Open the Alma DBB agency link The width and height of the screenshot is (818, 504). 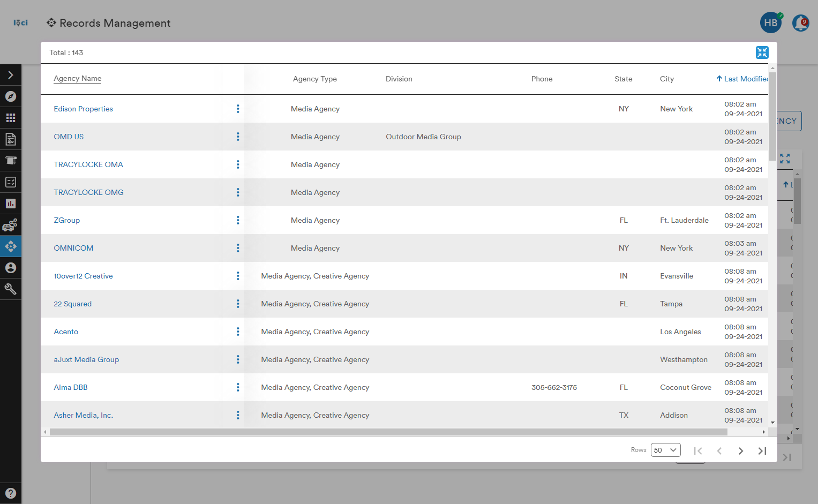pos(71,387)
